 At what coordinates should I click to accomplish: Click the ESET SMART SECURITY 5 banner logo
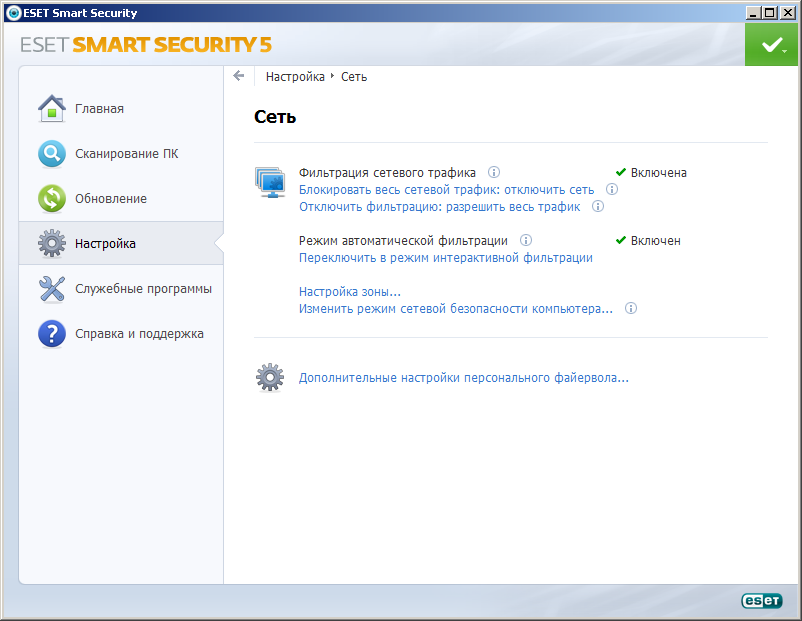[146, 45]
